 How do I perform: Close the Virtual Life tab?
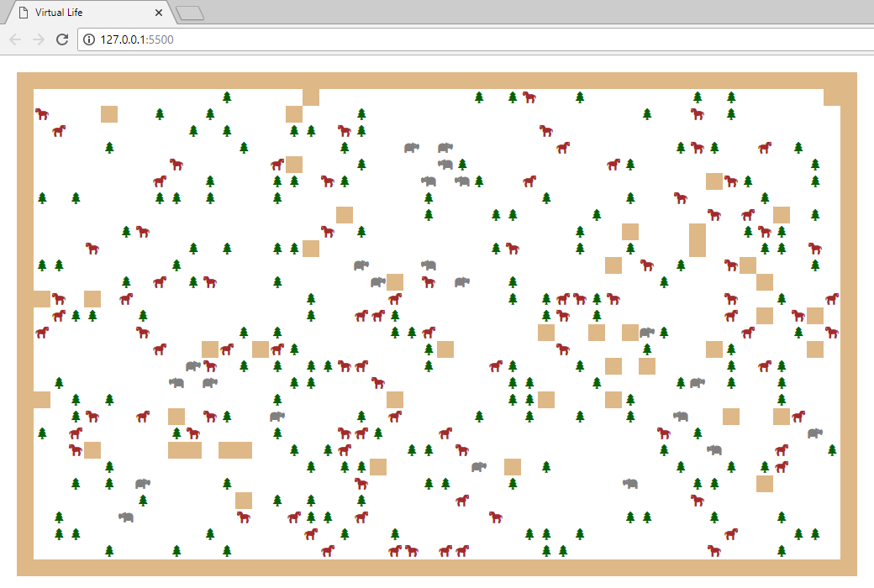(x=160, y=13)
